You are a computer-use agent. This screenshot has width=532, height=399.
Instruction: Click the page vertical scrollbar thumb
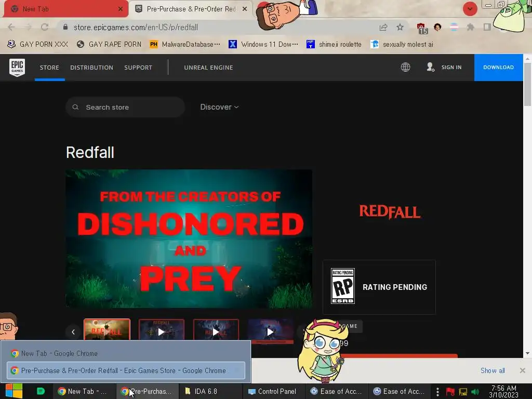click(527, 84)
